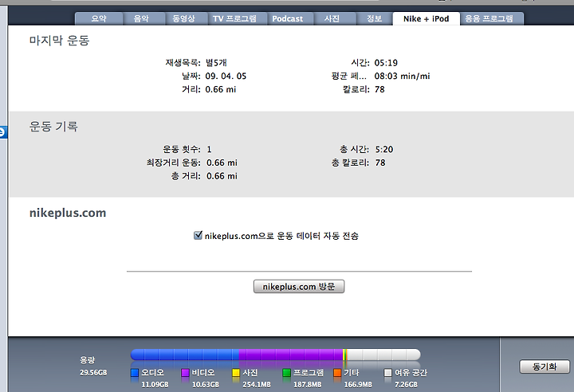Click the 동기화 sync button
This screenshot has height=392, width=574.
[545, 367]
